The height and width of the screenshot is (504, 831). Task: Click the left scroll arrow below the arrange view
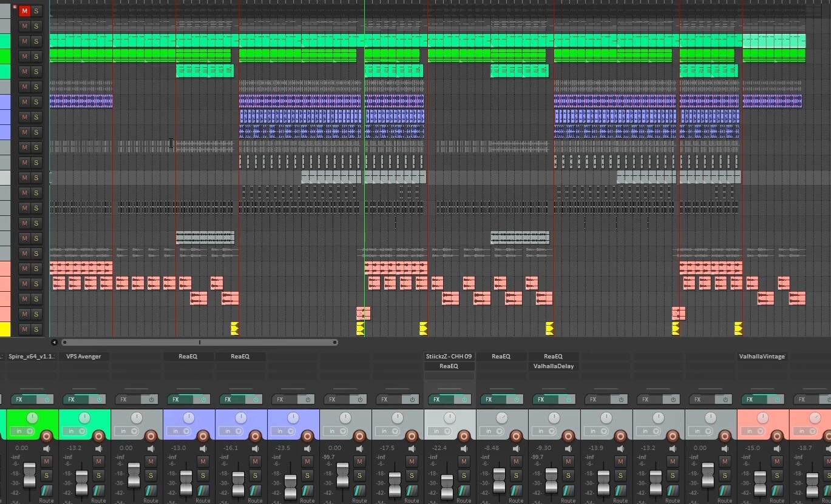pos(54,343)
